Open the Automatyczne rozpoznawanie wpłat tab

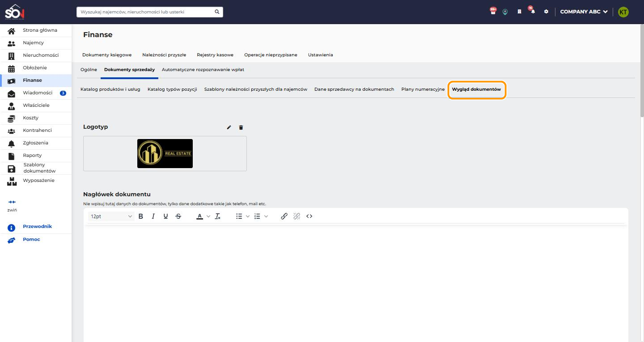click(x=203, y=70)
